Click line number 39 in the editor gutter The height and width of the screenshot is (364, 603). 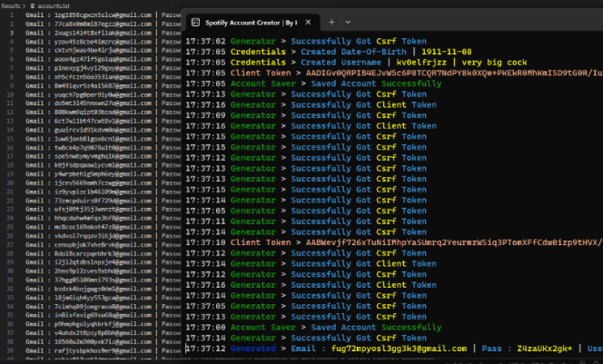pyautogui.click(x=9, y=349)
